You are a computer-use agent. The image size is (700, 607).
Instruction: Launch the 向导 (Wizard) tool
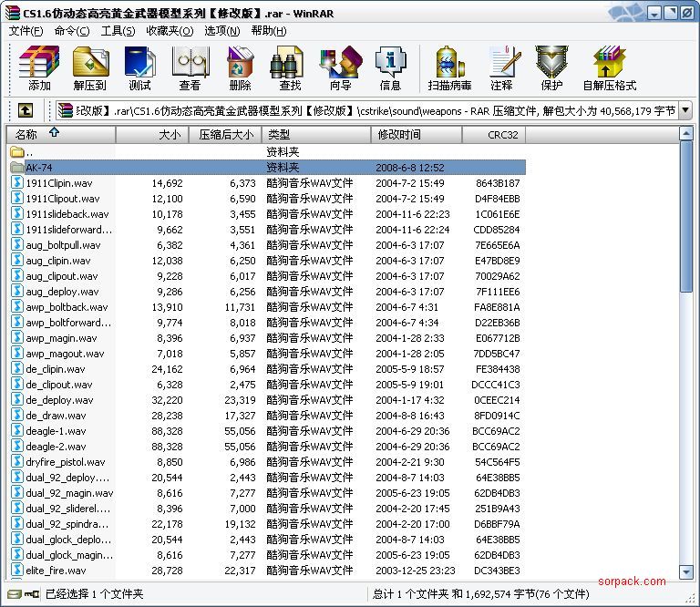coord(340,67)
